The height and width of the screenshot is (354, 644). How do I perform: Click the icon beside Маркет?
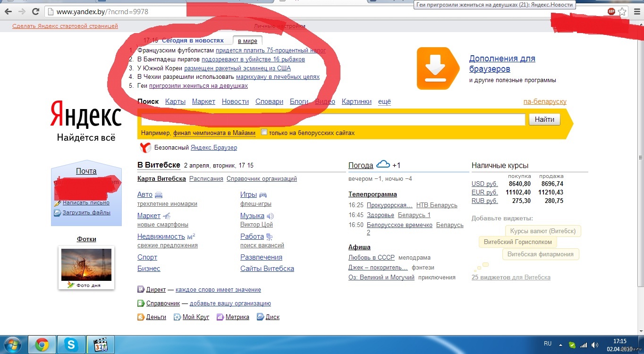coord(167,216)
